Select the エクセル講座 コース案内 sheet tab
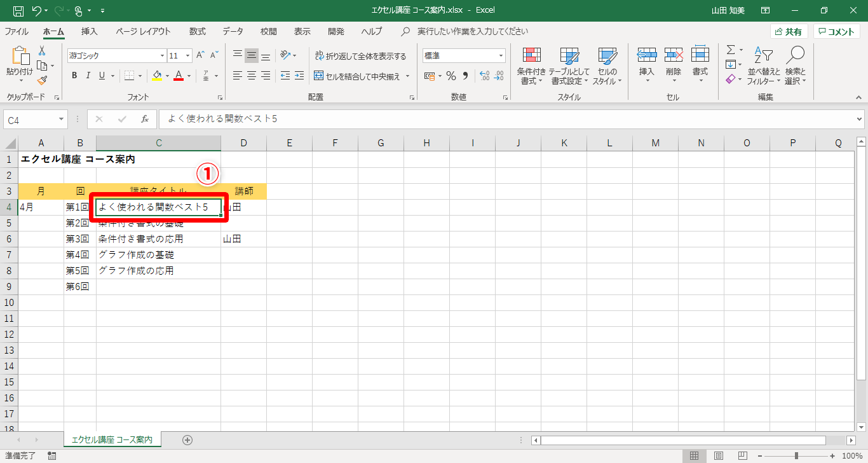 112,439
